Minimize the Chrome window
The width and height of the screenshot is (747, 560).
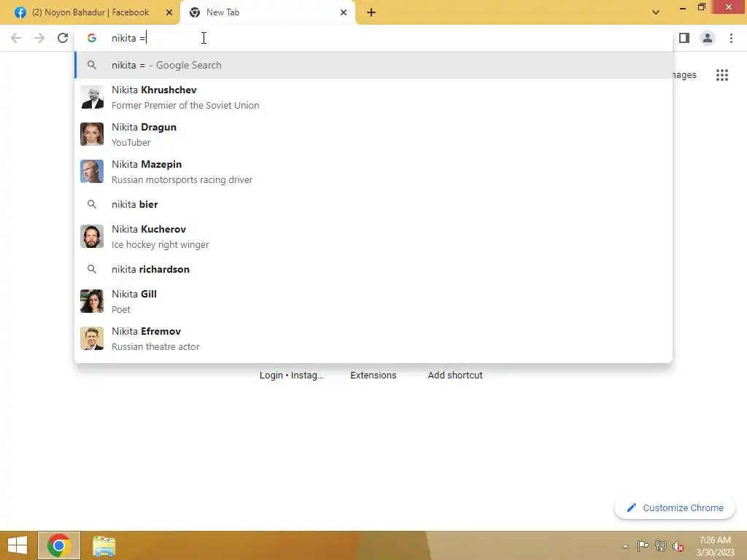tap(683, 8)
